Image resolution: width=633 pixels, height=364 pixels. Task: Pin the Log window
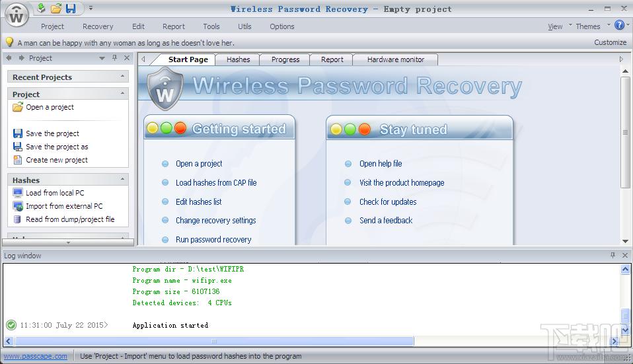tap(613, 255)
